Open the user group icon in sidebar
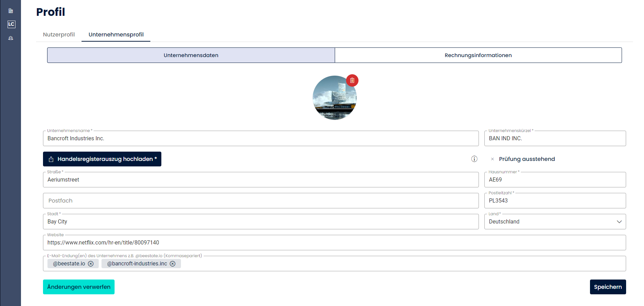This screenshot has width=644, height=306. pos(11,38)
